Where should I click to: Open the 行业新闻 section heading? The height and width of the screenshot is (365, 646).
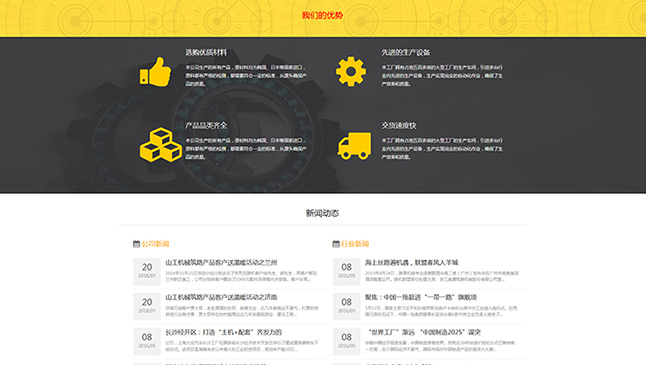[355, 244]
